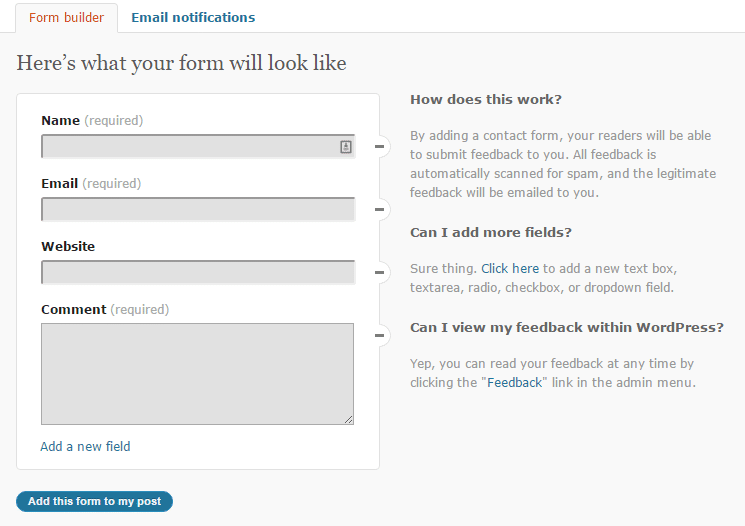Focus the Email input field
This screenshot has height=526, width=745.
[198, 210]
